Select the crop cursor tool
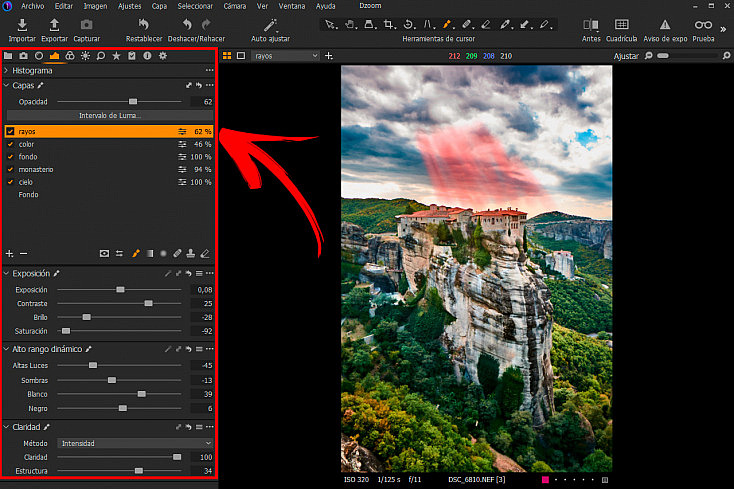734x489 pixels. (389, 24)
